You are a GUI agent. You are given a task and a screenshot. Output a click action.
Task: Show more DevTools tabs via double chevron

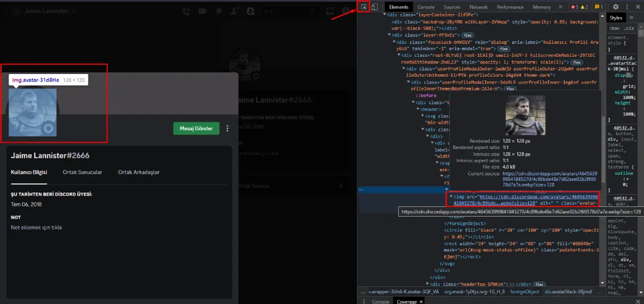click(561, 7)
